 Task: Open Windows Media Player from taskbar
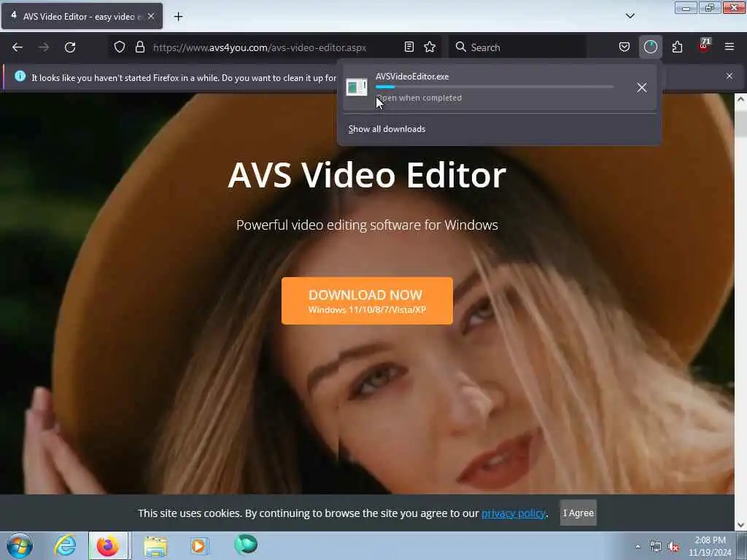(x=199, y=545)
